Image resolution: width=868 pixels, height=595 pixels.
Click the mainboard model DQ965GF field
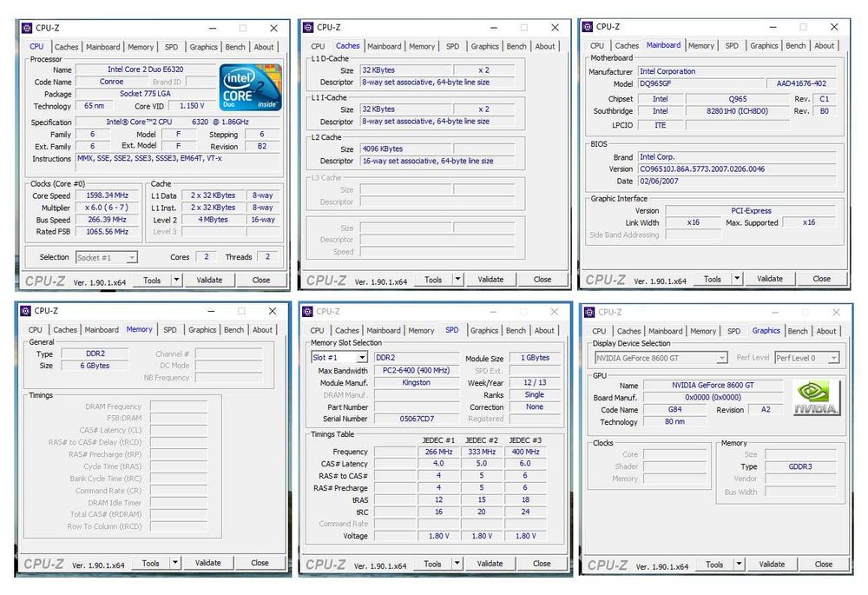pos(701,83)
